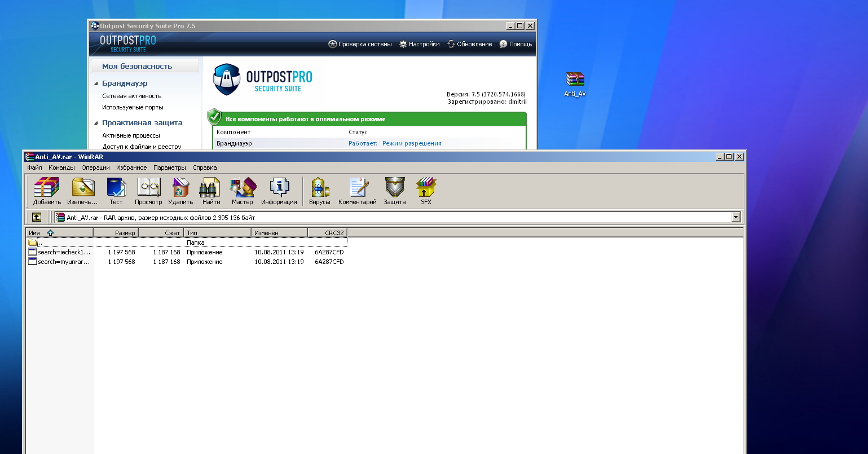Click the Удалить (Delete) toolbar icon
Screen dimensions: 868x454
pos(180,191)
